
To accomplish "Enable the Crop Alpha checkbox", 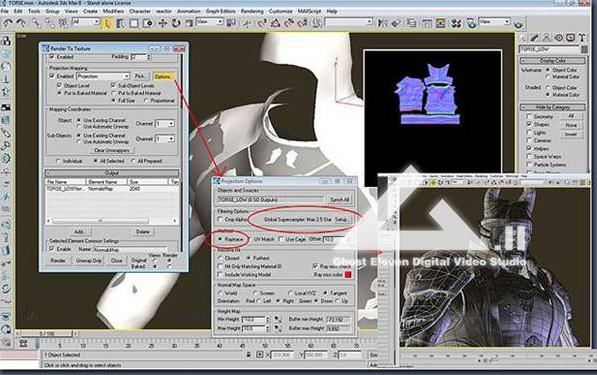I will 220,220.
